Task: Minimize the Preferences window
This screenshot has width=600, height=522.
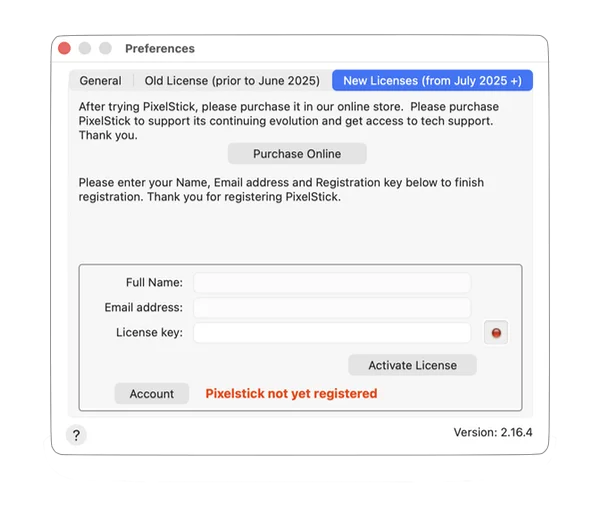Action: coord(85,48)
